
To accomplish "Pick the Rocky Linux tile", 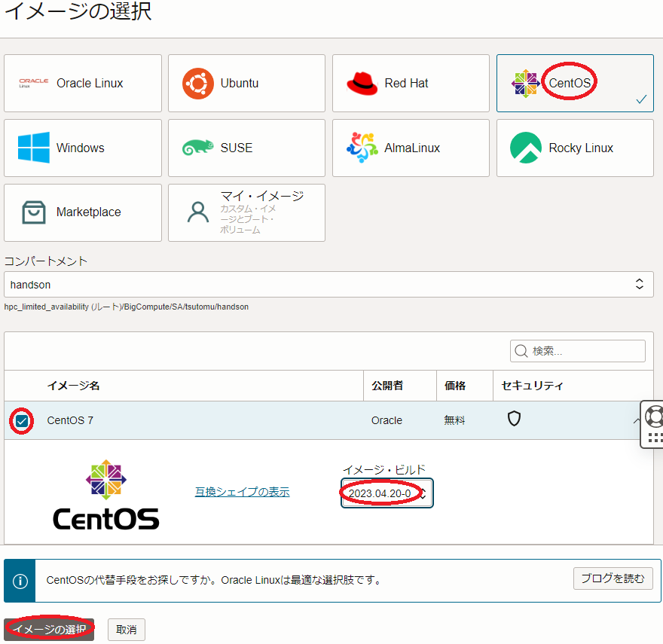I will [x=575, y=148].
